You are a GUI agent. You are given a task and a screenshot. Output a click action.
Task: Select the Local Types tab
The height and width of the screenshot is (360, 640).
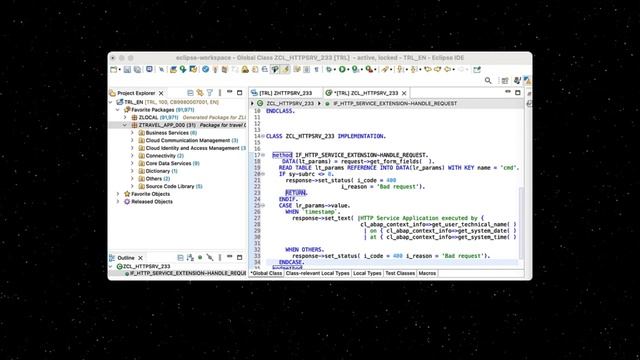367,273
